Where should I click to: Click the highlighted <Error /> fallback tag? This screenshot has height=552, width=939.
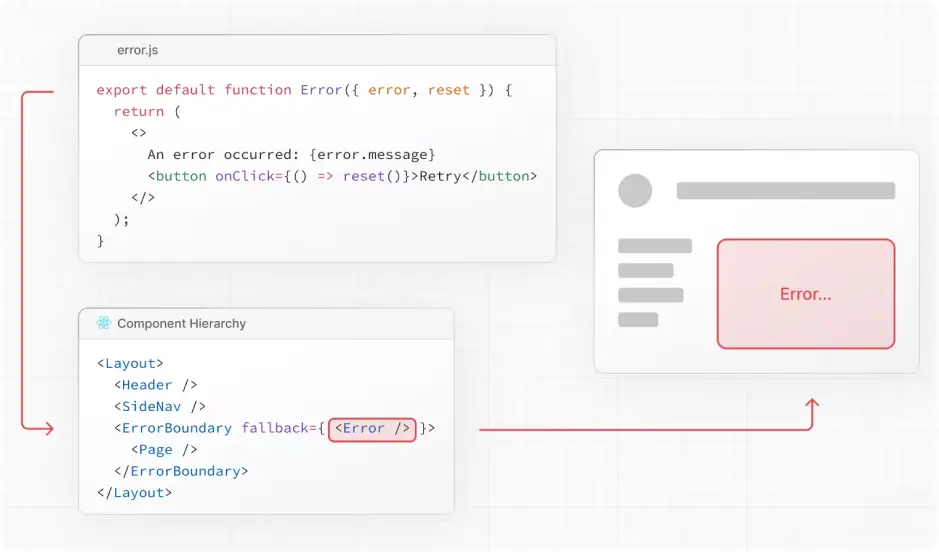(372, 429)
